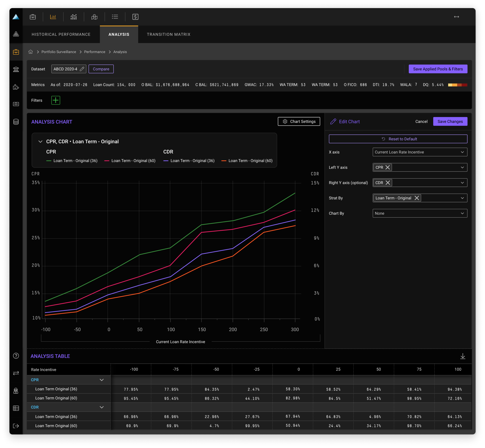
Task: Select the Analysis tab
Action: point(119,34)
